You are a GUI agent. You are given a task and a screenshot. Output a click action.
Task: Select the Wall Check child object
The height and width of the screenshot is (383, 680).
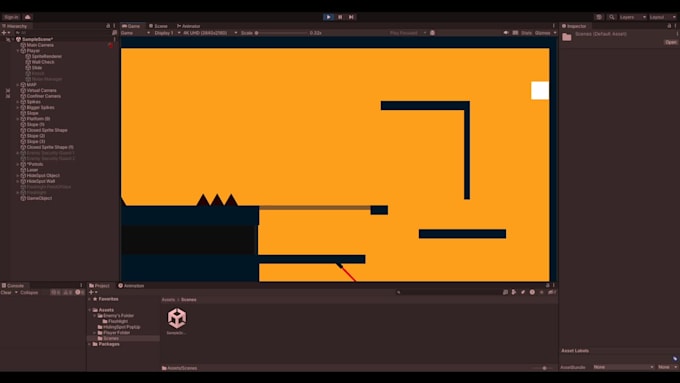42,62
